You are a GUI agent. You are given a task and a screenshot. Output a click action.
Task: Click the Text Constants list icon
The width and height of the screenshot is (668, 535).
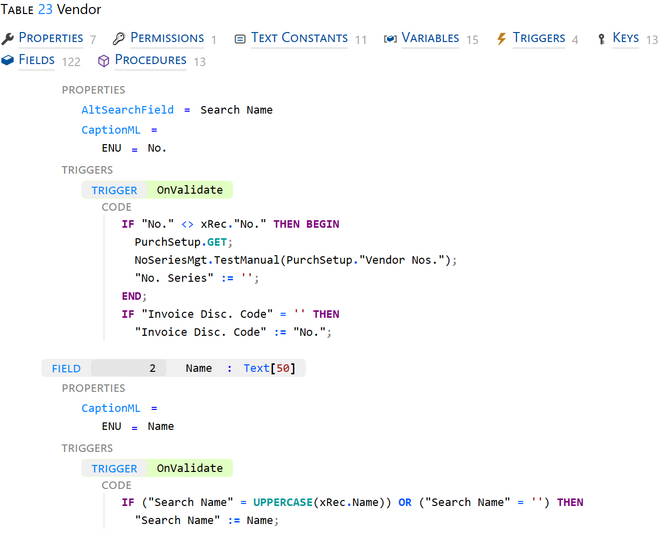point(240,39)
